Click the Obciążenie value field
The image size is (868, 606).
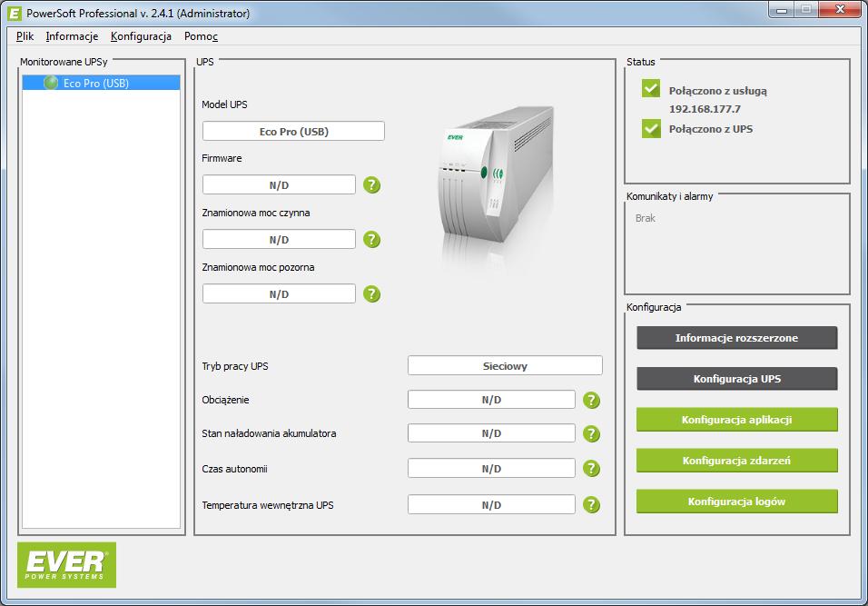coord(491,400)
